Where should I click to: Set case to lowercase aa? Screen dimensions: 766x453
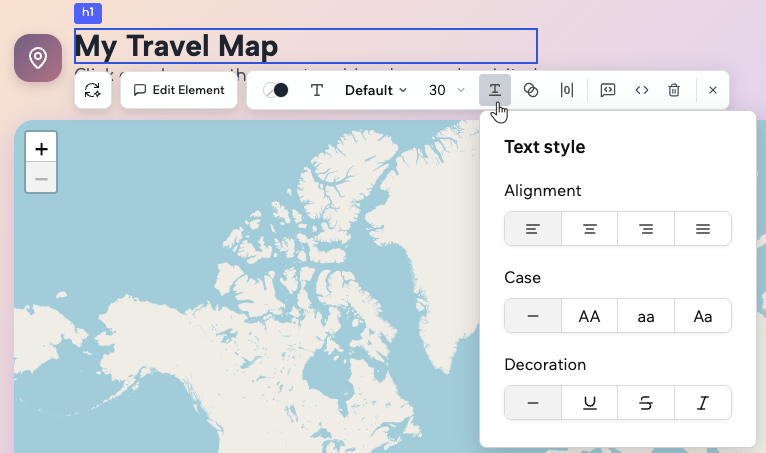coord(646,316)
